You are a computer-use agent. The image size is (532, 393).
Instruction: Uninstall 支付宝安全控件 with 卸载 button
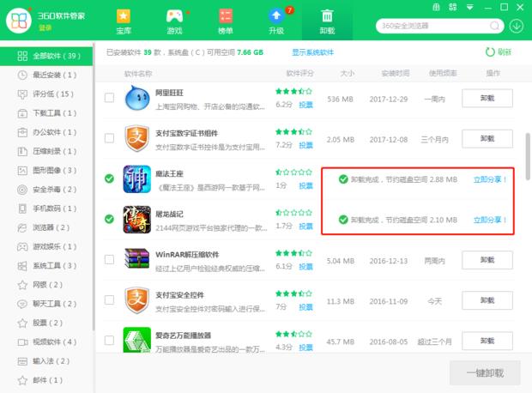pyautogui.click(x=487, y=300)
